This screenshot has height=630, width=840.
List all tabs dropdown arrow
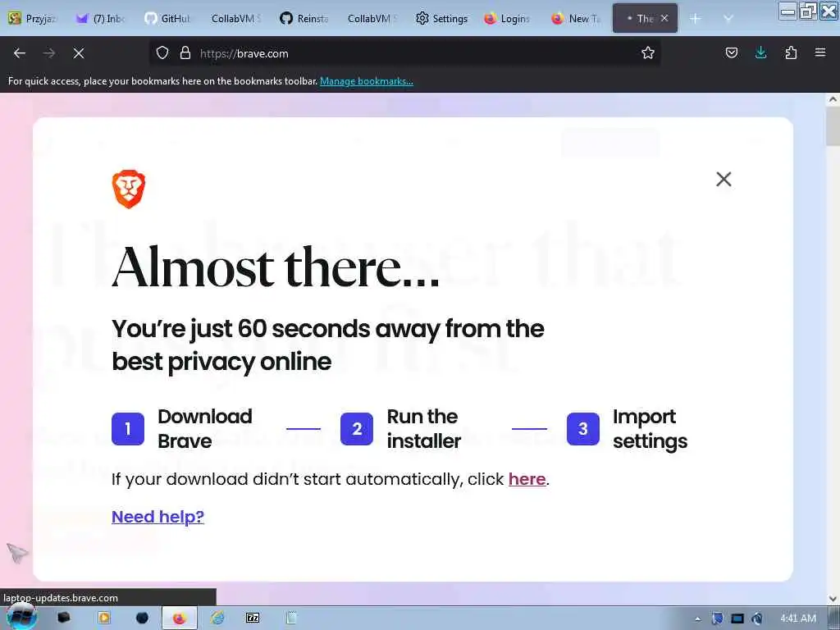728,19
